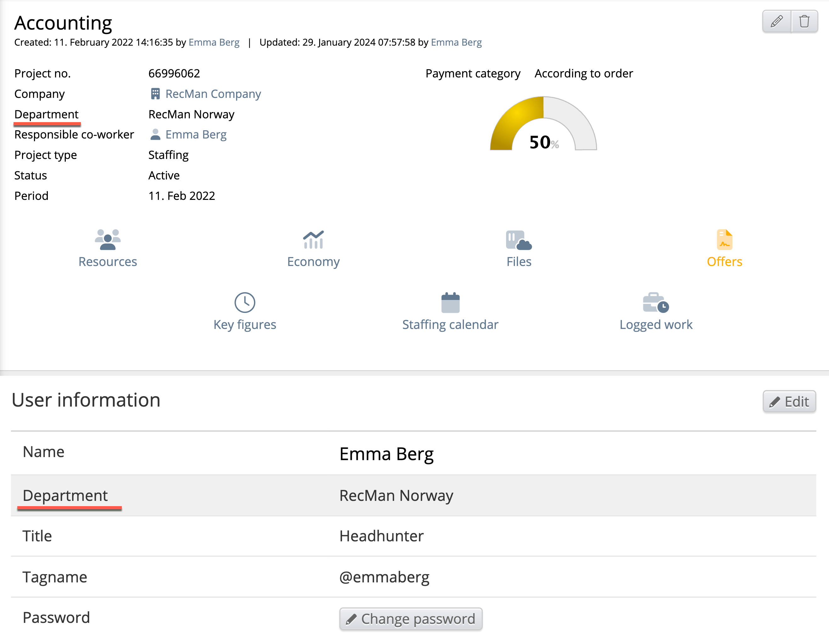Click the trash delete icon
The image size is (829, 644).
pos(804,21)
